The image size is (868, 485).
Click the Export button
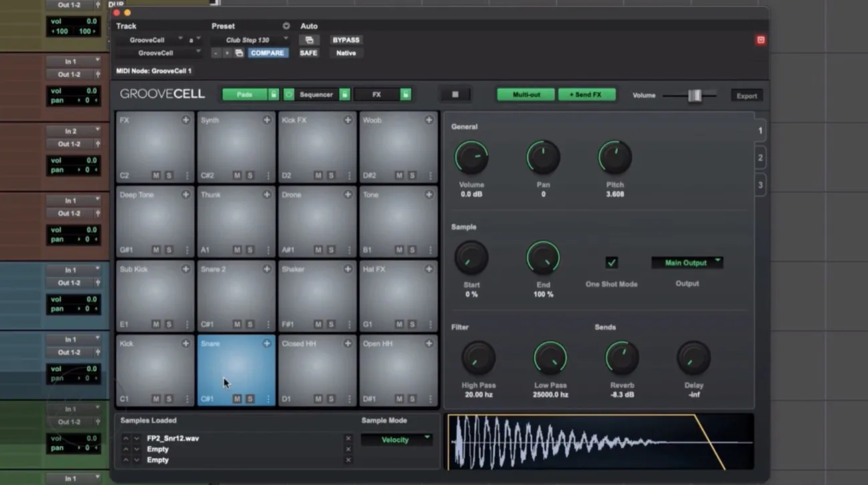746,95
